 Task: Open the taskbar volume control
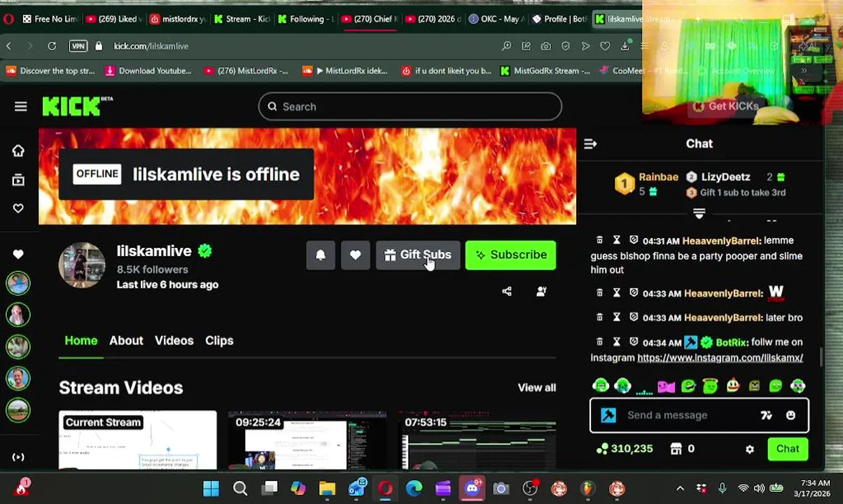(x=760, y=489)
